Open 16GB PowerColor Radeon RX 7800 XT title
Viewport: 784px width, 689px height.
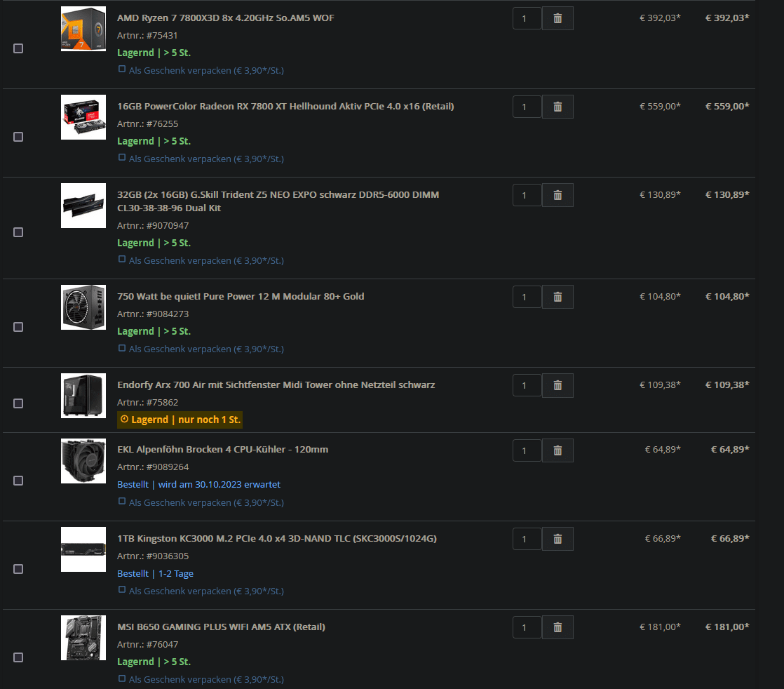tap(285, 107)
